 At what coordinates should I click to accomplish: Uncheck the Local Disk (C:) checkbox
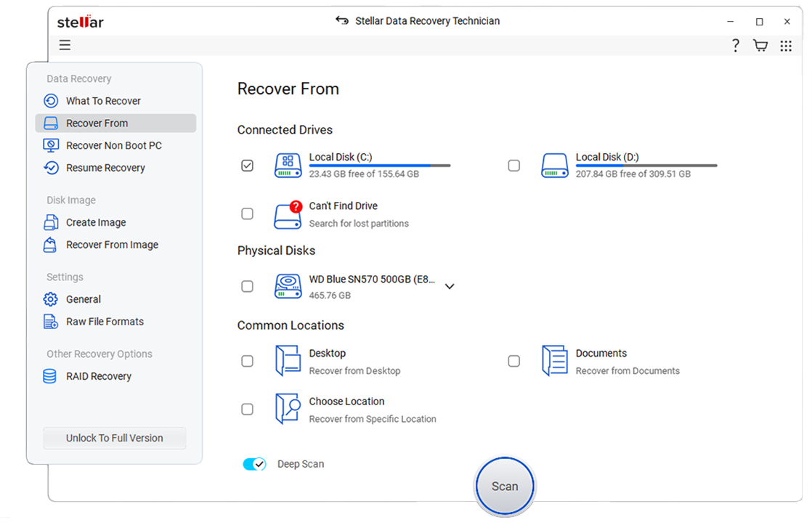pyautogui.click(x=248, y=166)
